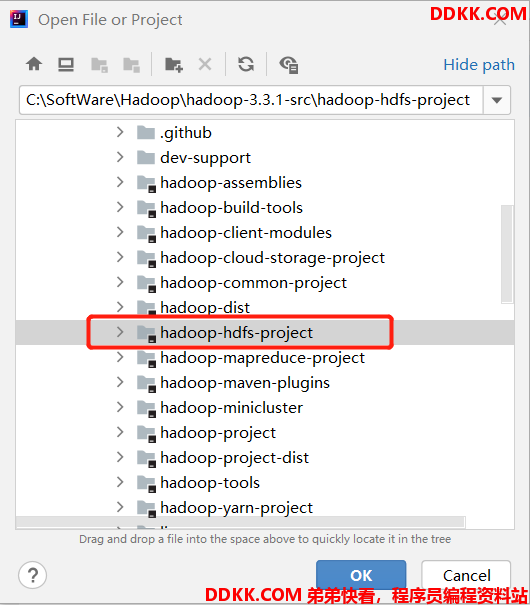Expand the hadoop-common-project chevron
530x605 pixels.
point(120,282)
